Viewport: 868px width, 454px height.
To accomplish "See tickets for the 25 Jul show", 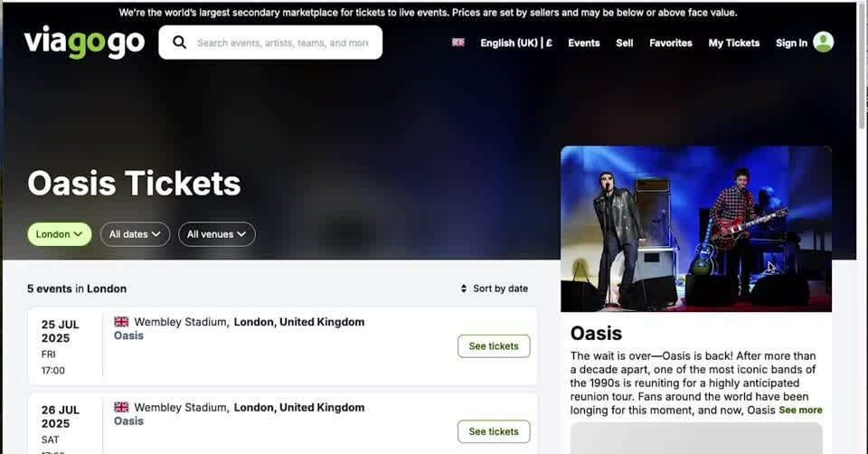I will pyautogui.click(x=494, y=346).
